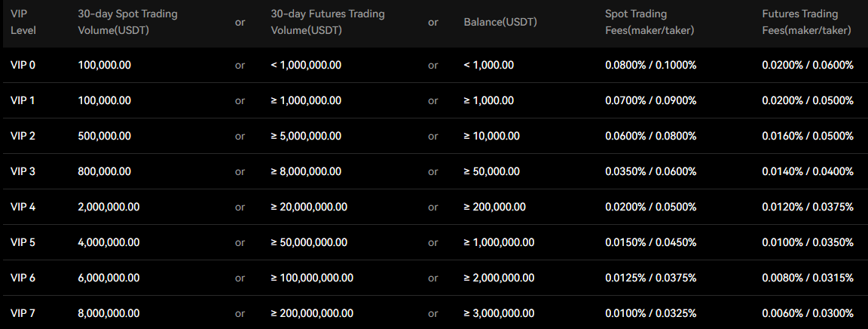868x329 pixels.
Task: Select VIP 3 spot volume 800,000.00
Action: click(x=105, y=171)
